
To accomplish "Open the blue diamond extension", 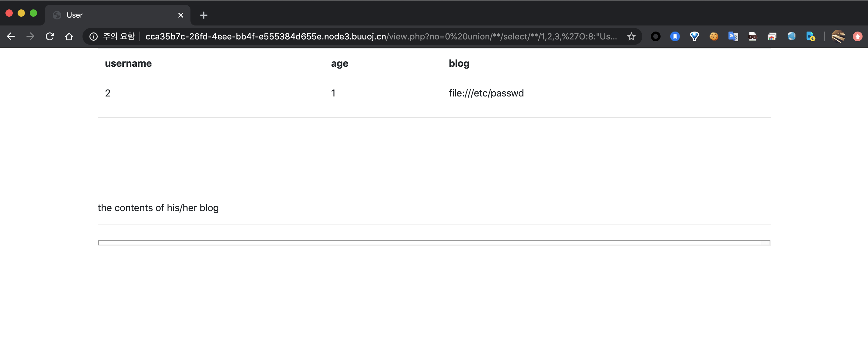I will [x=694, y=36].
